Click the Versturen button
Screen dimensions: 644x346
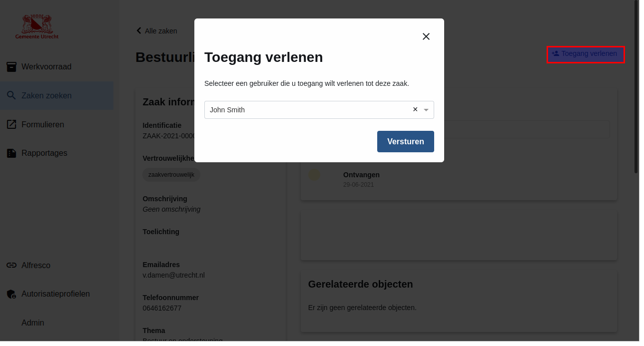pos(406,141)
